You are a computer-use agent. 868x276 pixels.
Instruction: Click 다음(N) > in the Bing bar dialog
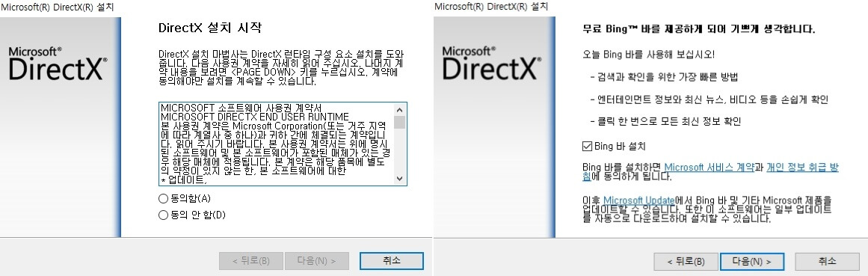(x=752, y=261)
